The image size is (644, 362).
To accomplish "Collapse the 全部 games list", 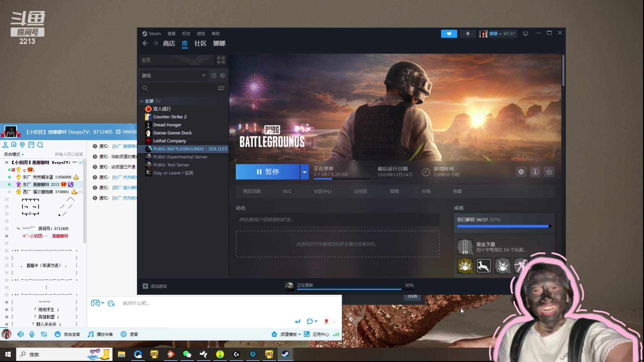I will click(x=142, y=101).
